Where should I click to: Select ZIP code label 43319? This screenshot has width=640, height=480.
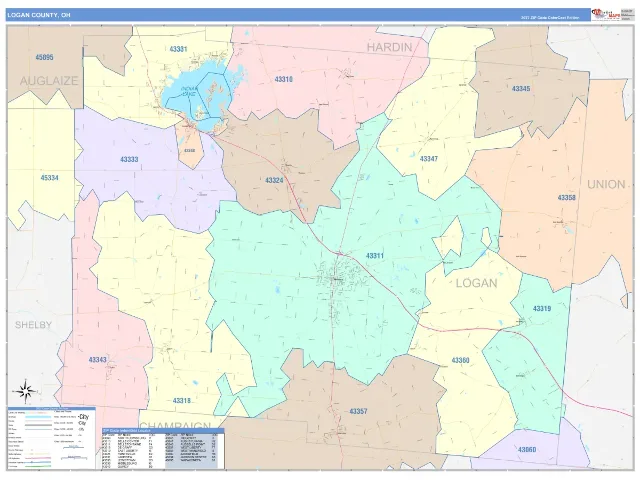542,309
